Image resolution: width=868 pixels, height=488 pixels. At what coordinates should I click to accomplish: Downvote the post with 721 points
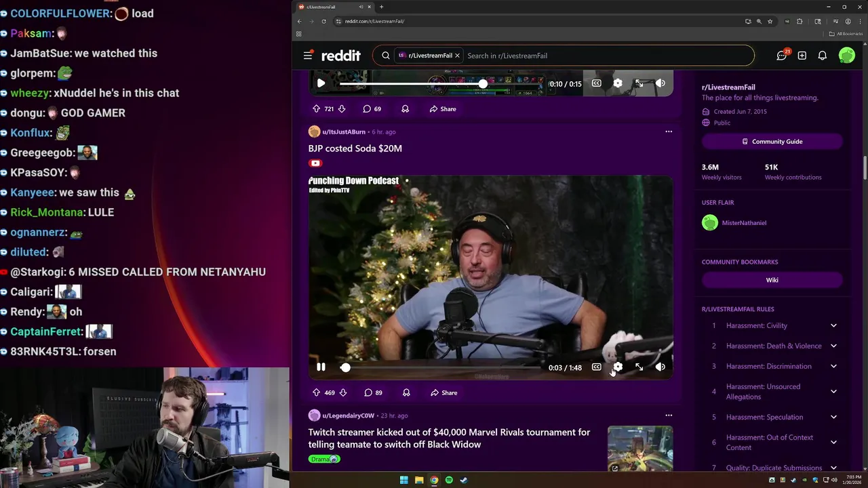[342, 108]
